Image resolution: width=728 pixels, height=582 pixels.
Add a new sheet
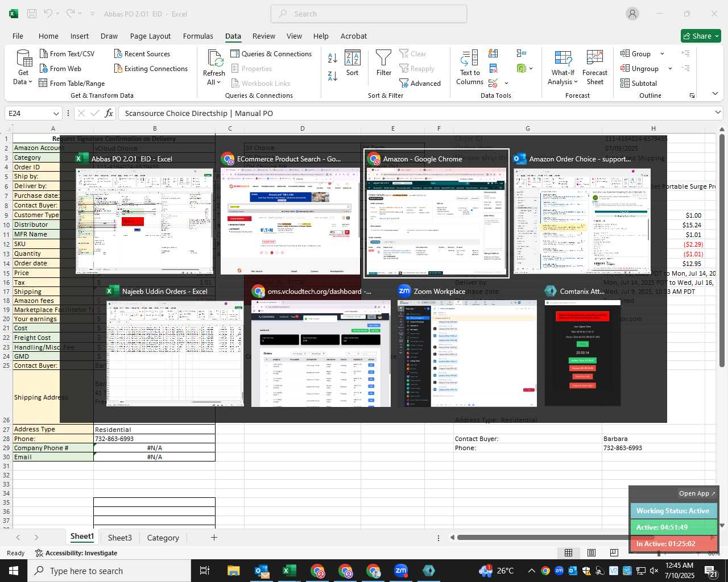click(214, 537)
